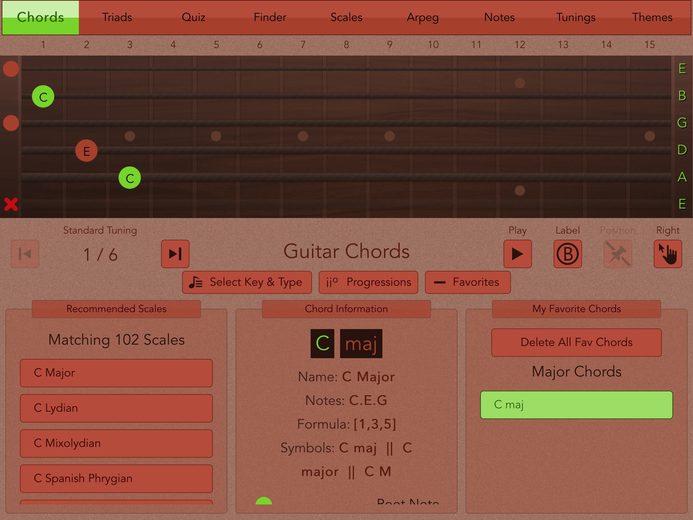
Task: Click fret number 12 label
Action: click(520, 45)
